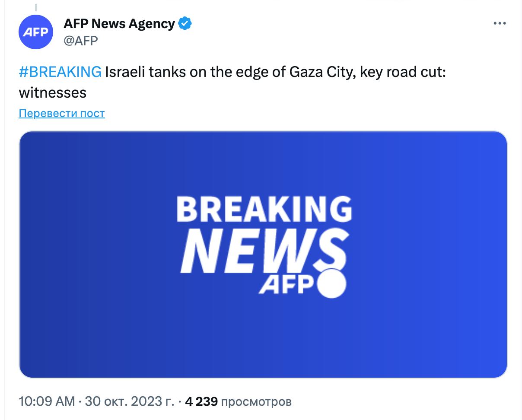Click the white circle in the image
Viewport: 522px width, 420px height.
332,284
